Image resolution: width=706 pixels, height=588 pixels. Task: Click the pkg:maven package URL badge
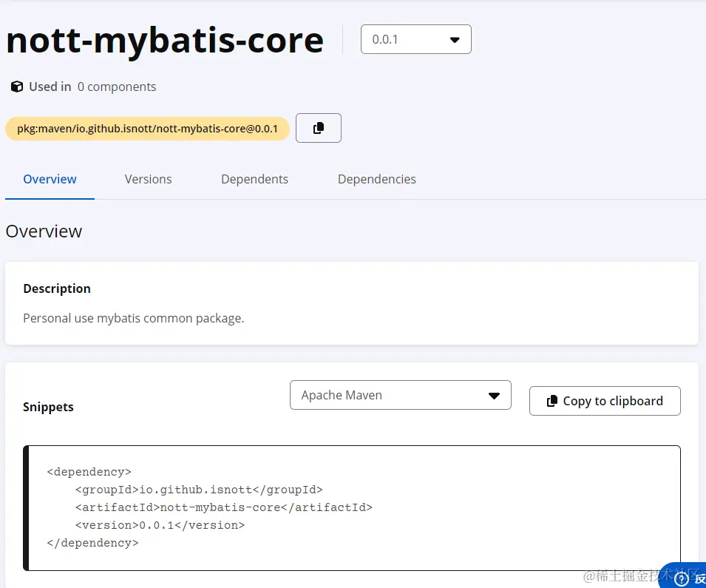[x=147, y=129]
